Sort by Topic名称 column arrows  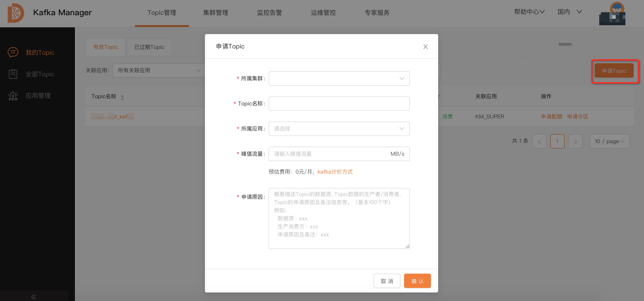pos(122,97)
